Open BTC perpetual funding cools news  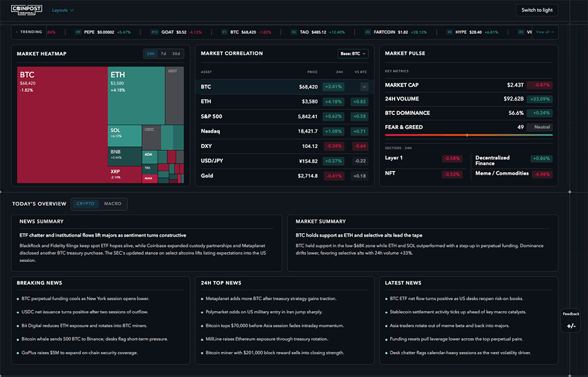[x=85, y=298]
